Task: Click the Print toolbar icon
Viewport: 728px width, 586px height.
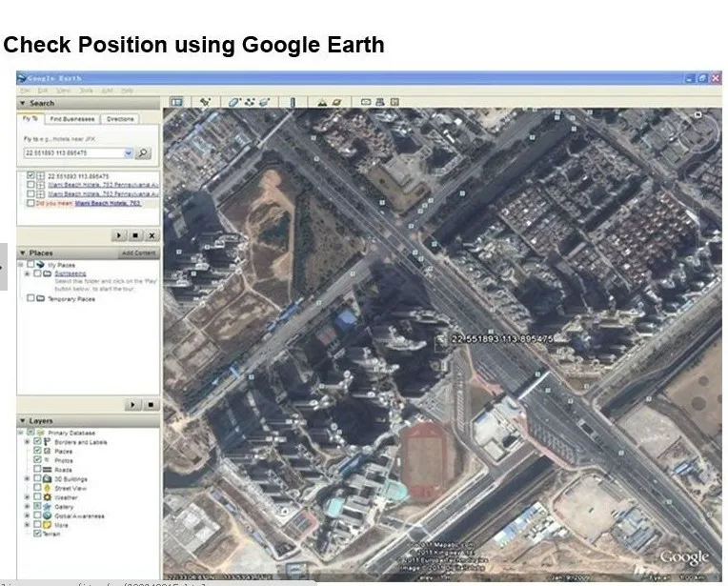Action: [x=380, y=102]
